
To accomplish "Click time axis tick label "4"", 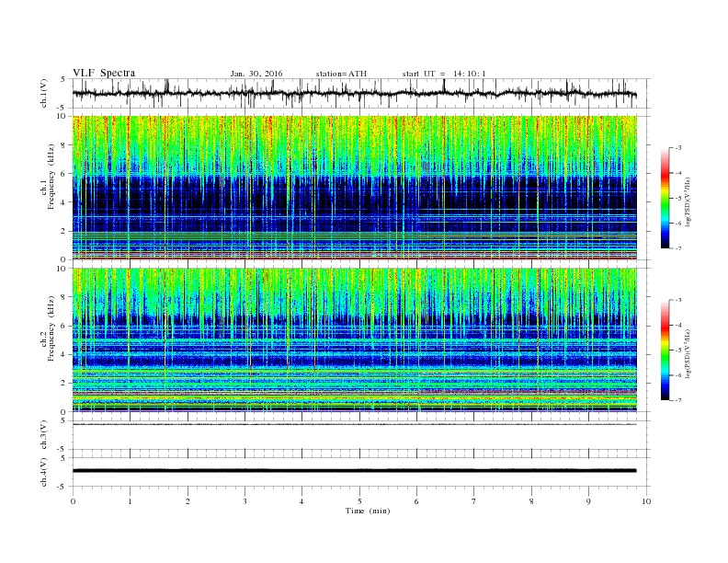I will tap(301, 501).
